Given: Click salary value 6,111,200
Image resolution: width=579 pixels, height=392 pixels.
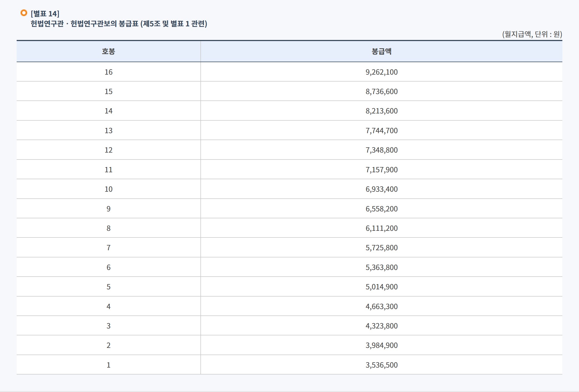Looking at the screenshot, I should (381, 228).
